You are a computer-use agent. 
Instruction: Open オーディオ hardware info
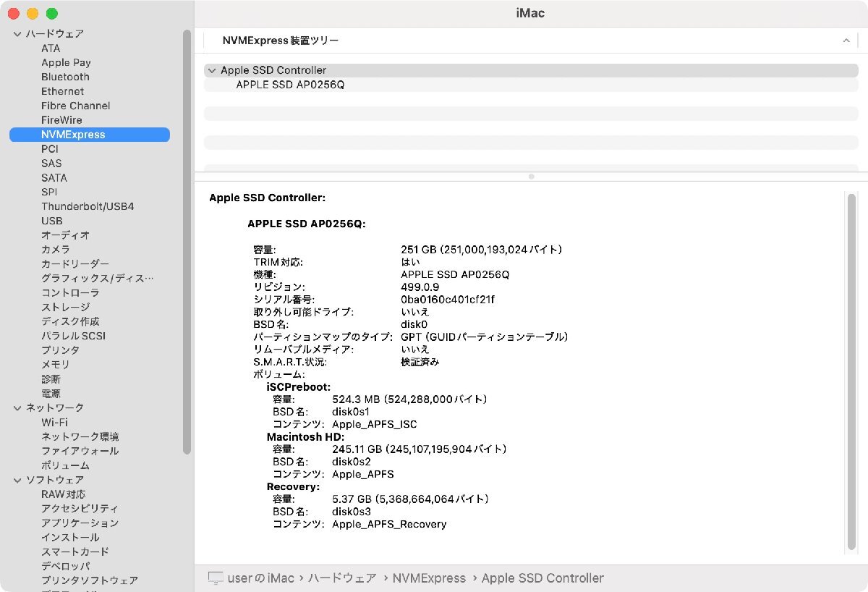point(65,235)
